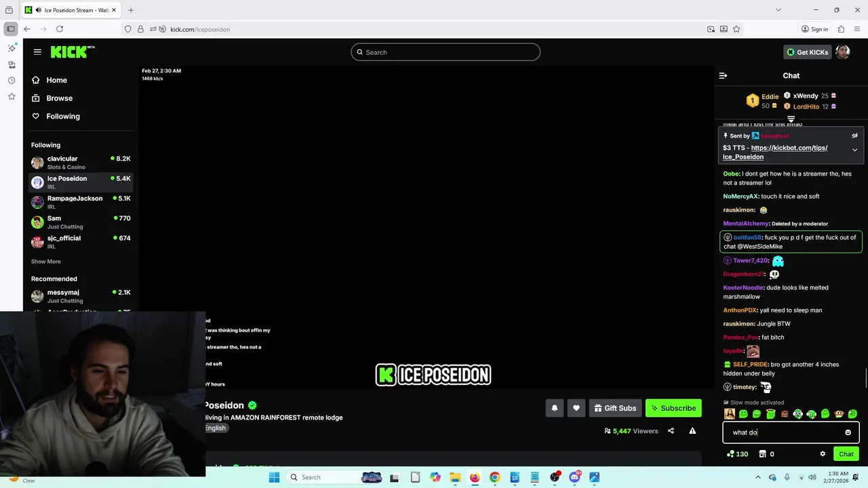This screenshot has height=488, width=868.
Task: Open Windows Start menu
Action: (274, 477)
